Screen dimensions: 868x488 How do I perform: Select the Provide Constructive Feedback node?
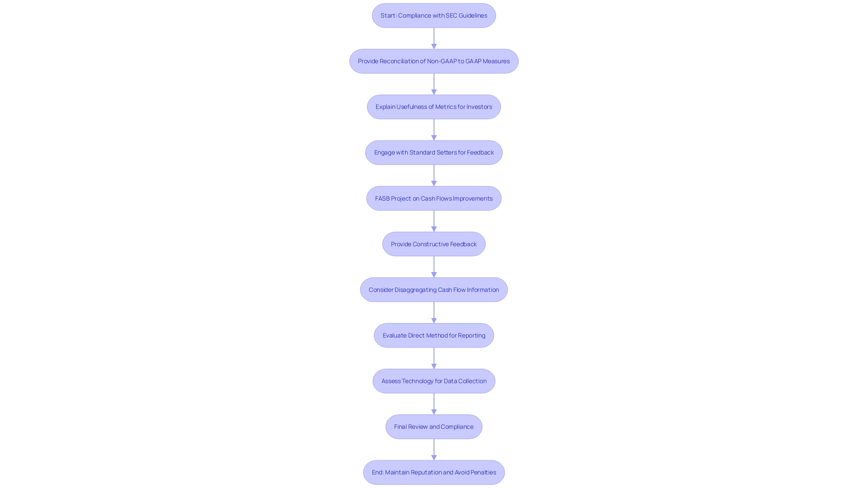(434, 244)
